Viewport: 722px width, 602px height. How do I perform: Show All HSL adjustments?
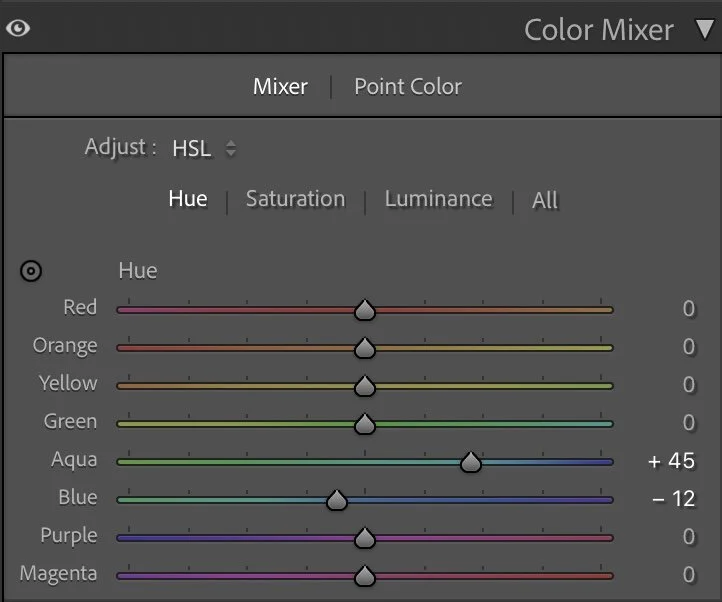545,200
